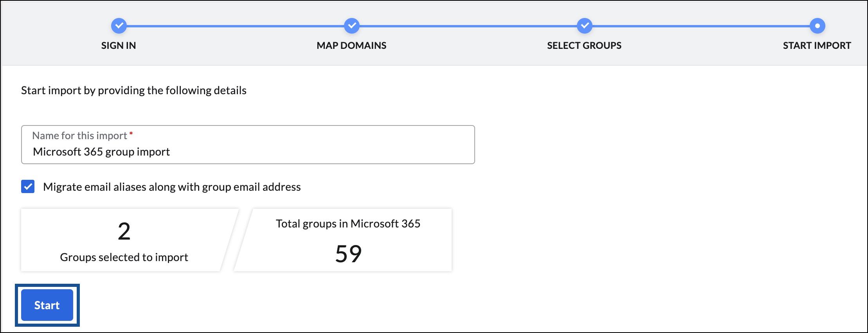Click the '2' groups selected count

(124, 231)
